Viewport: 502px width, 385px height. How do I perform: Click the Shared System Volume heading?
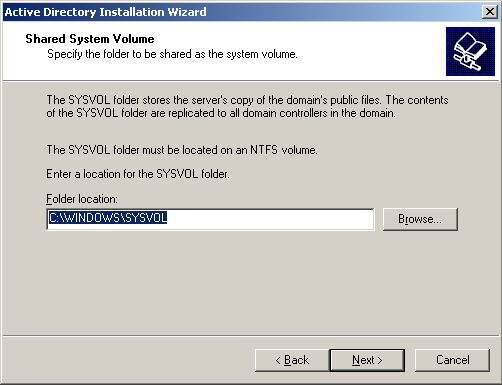(90, 39)
